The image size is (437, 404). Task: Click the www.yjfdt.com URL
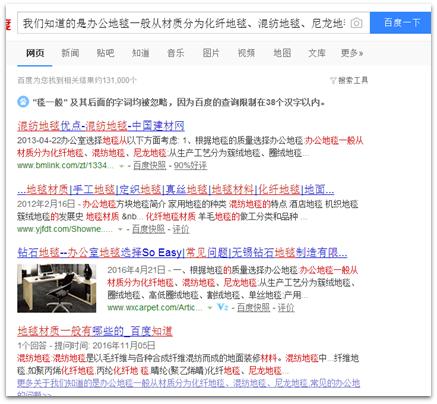(x=65, y=229)
